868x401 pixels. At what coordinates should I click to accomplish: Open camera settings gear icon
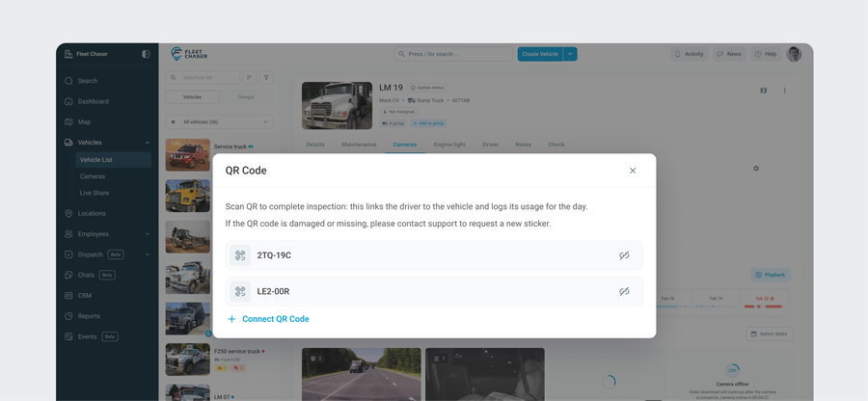pos(756,168)
